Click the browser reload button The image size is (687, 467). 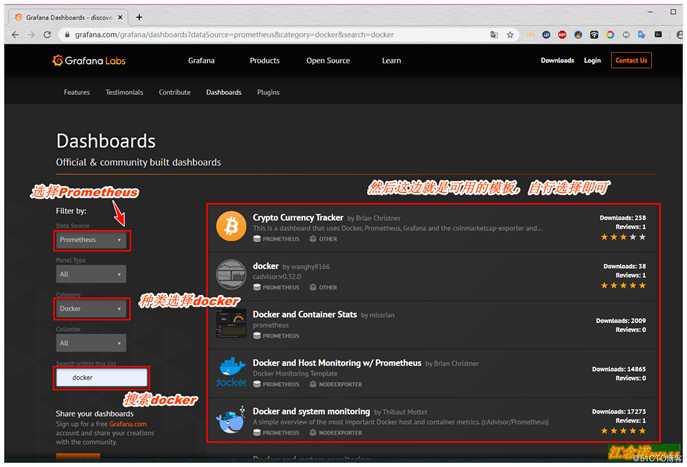coord(47,35)
